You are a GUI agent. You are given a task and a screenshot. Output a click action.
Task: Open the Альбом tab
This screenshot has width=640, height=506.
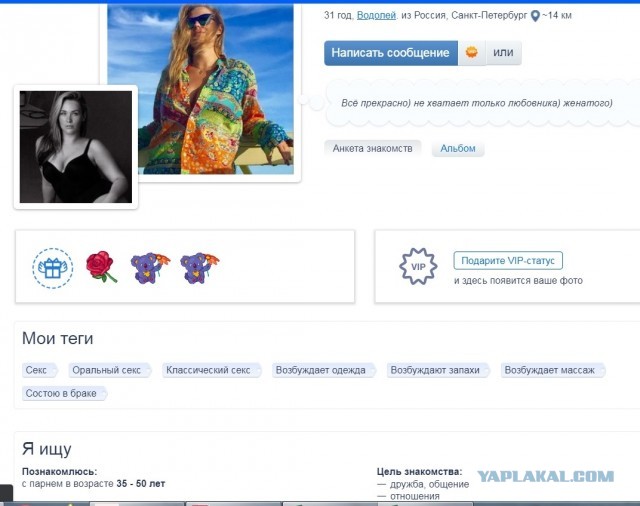pyautogui.click(x=458, y=149)
